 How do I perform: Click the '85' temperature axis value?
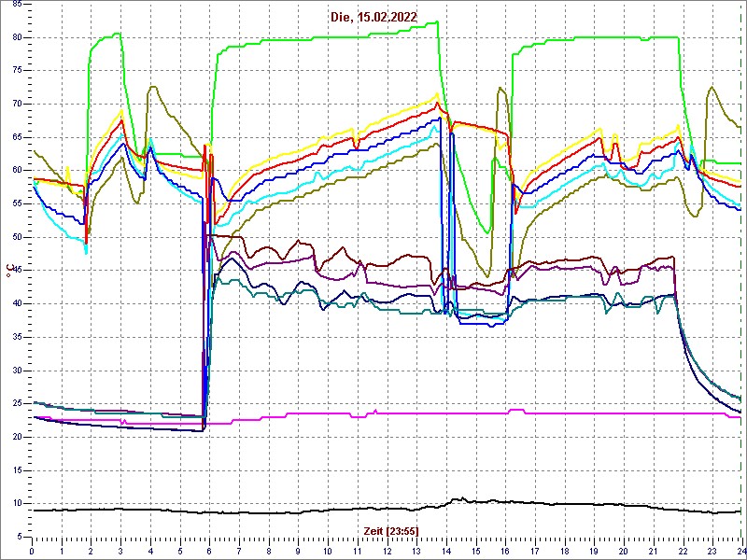tap(16, 5)
